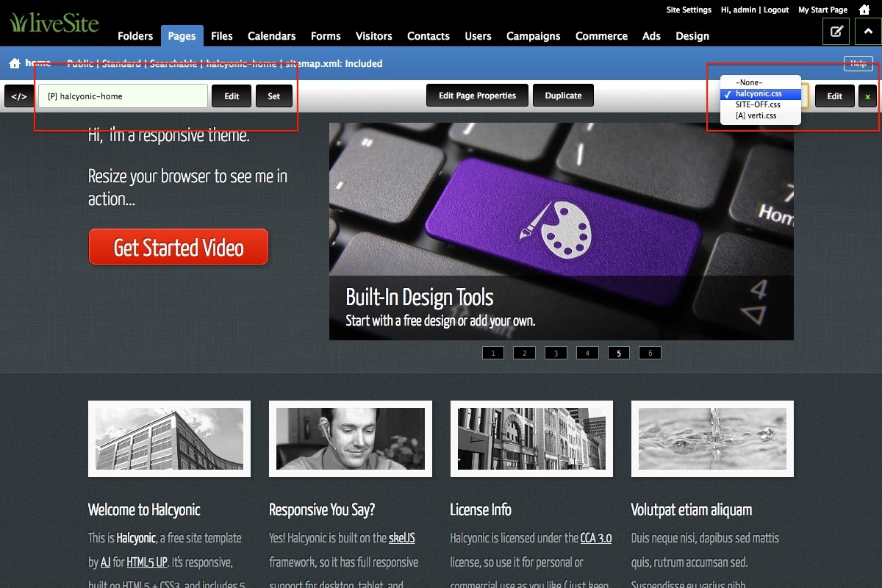Screen dimensions: 882x588
Task: Choose -None- in the theme dropdown
Action: coord(760,83)
